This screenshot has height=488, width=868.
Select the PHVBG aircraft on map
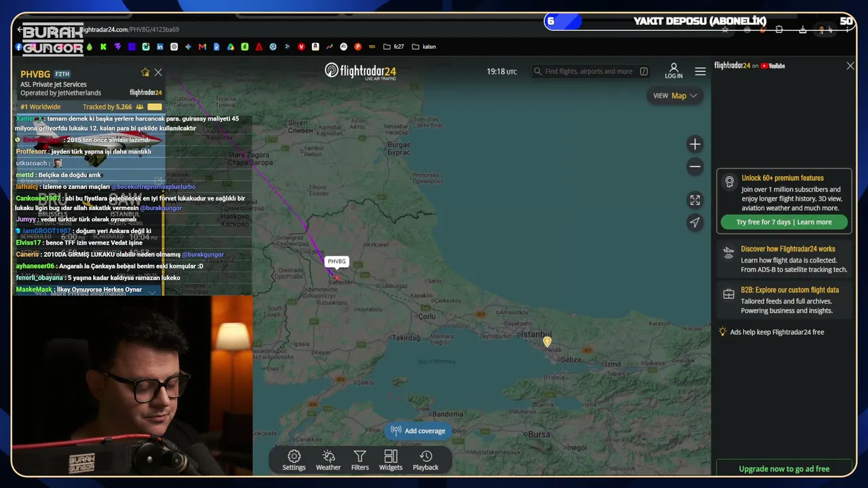coord(336,277)
